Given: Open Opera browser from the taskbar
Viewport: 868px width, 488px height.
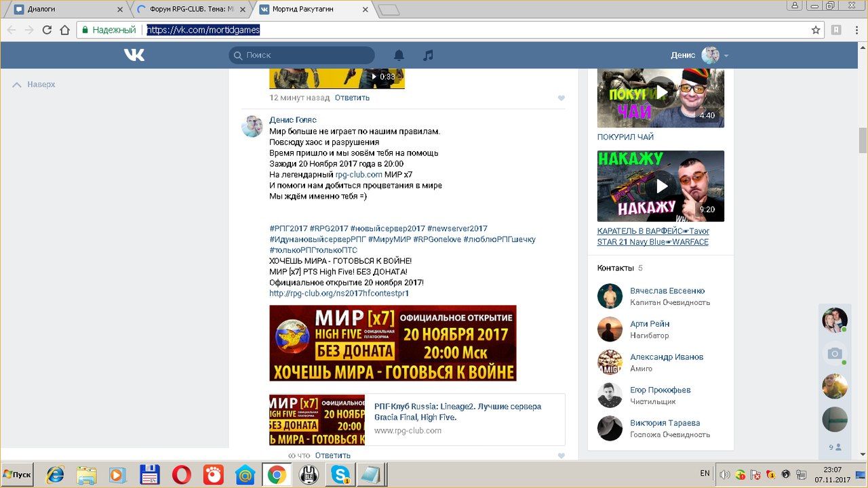Looking at the screenshot, I should (x=181, y=474).
